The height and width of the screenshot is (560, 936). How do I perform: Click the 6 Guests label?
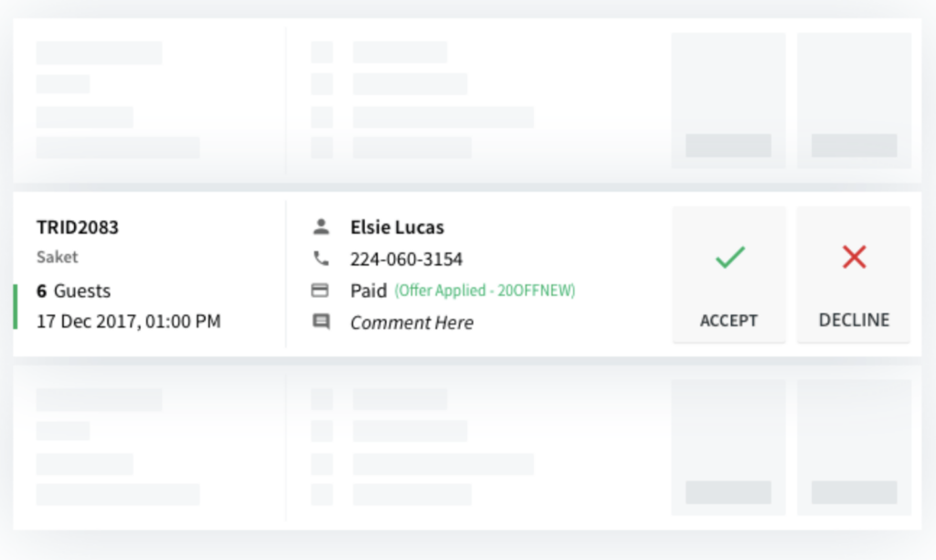(73, 291)
